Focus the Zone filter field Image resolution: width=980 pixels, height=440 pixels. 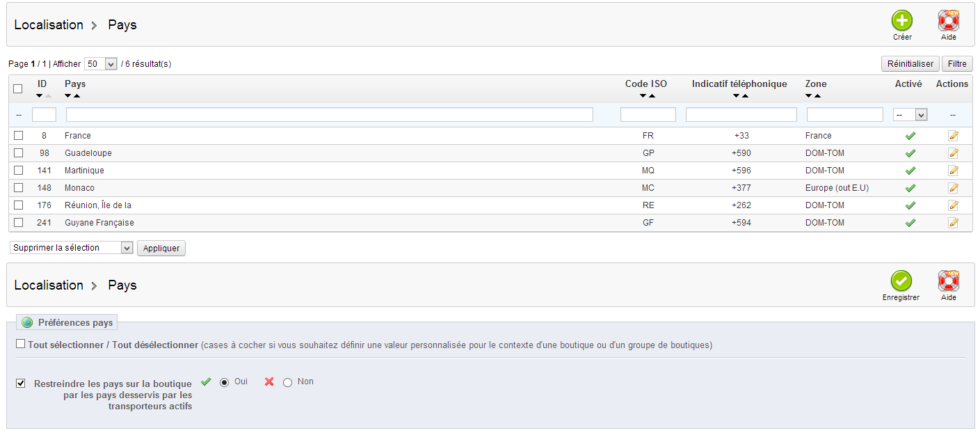845,115
